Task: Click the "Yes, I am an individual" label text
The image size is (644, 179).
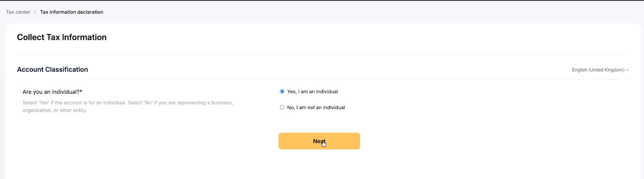Action: click(x=312, y=92)
